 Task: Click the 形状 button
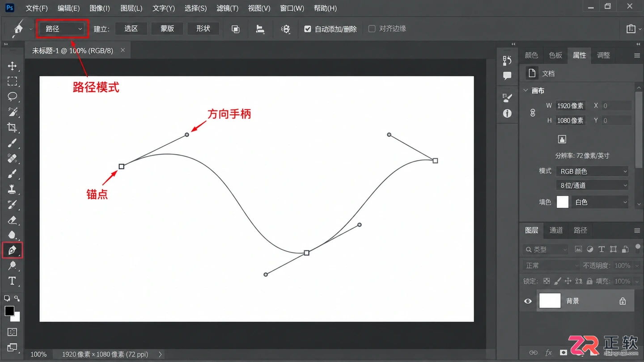point(203,29)
